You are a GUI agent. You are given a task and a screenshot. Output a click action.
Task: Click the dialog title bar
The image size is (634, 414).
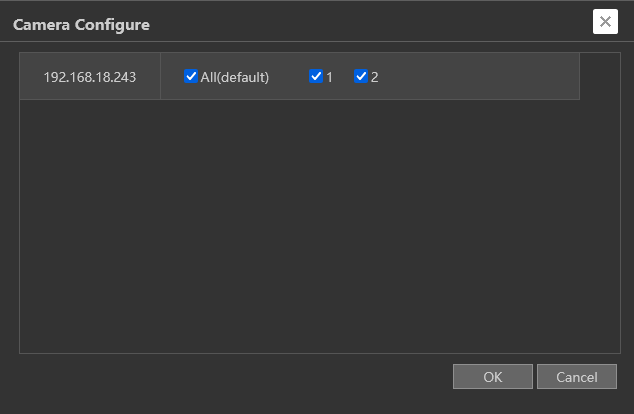pyautogui.click(x=350, y=22)
